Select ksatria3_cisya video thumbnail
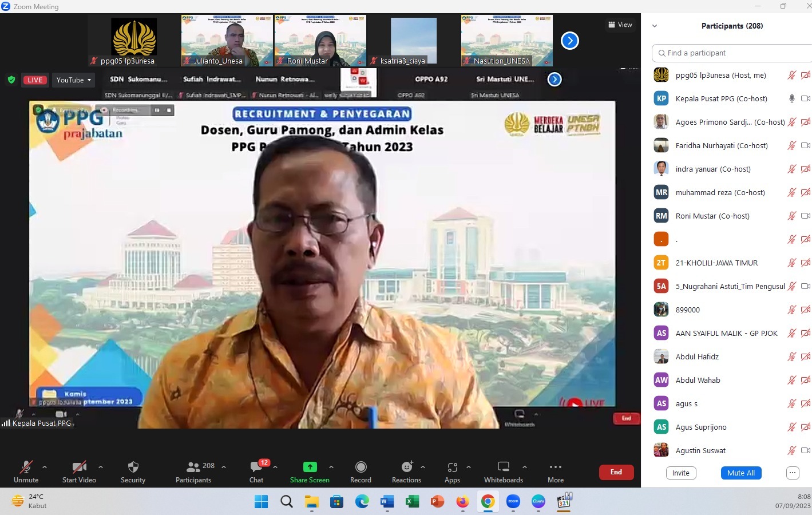The image size is (812, 515). tap(414, 41)
